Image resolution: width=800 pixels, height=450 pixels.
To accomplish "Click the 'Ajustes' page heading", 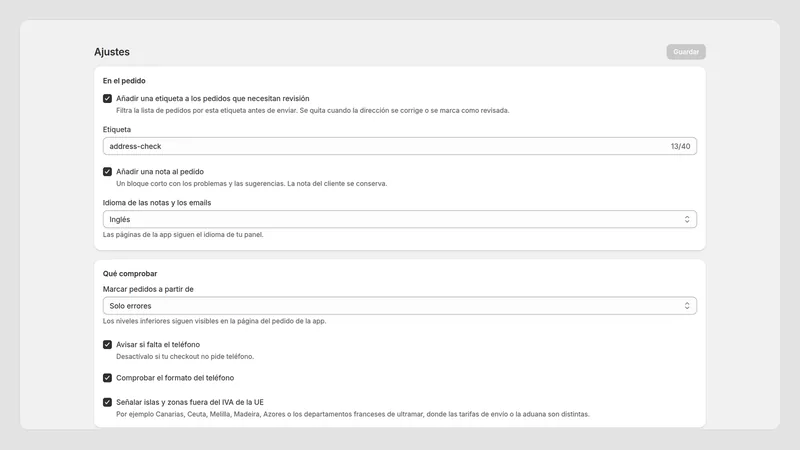I will coord(112,52).
